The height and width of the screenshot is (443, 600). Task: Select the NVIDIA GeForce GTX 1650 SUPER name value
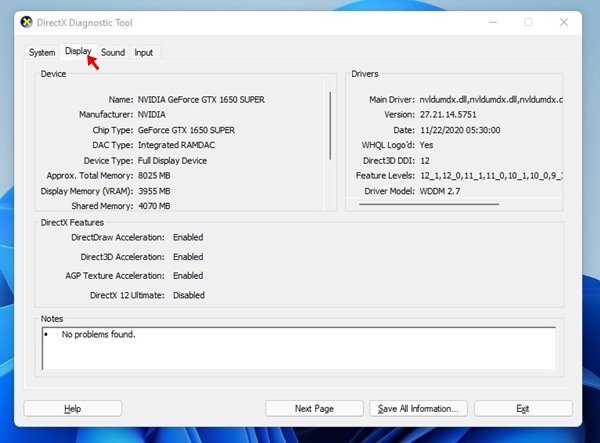(200, 100)
